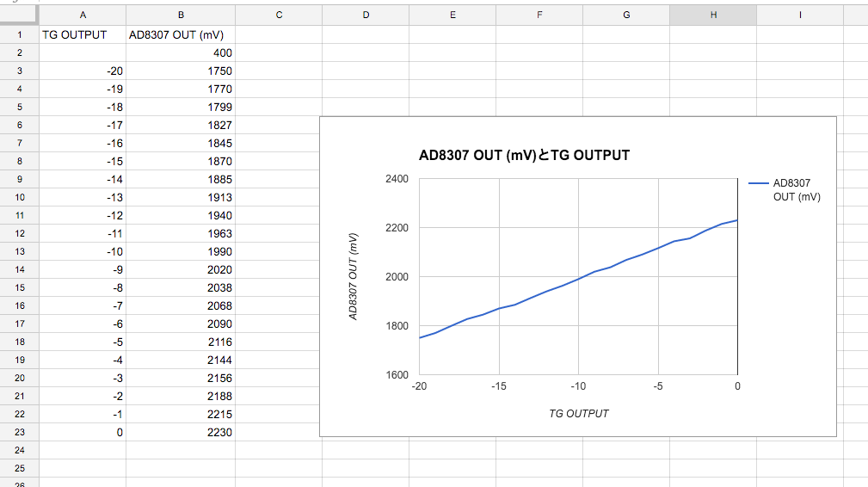Click the chart title text
Image resolution: width=868 pixels, height=487 pixels.
(x=524, y=156)
